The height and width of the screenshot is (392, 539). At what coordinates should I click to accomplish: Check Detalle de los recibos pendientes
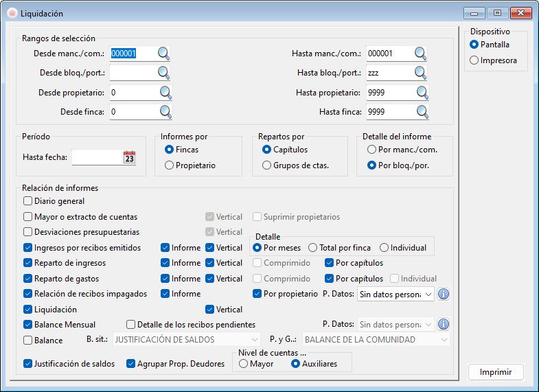pyautogui.click(x=131, y=325)
